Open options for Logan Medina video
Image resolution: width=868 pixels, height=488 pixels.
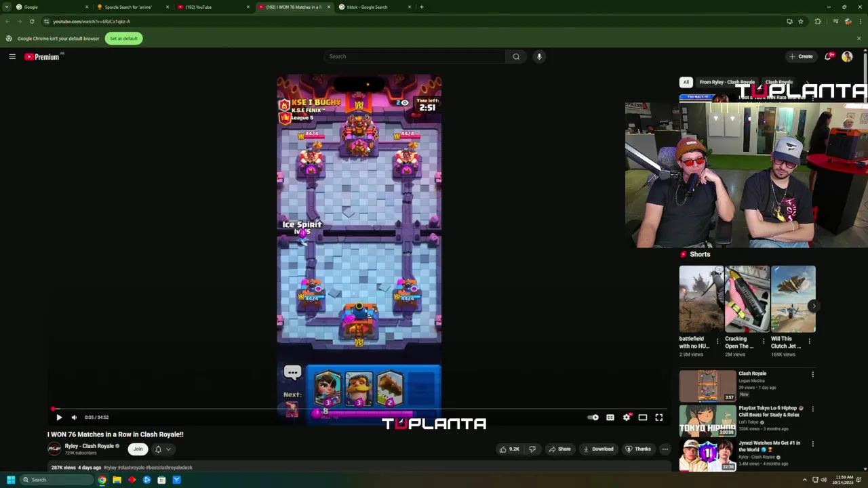click(812, 374)
